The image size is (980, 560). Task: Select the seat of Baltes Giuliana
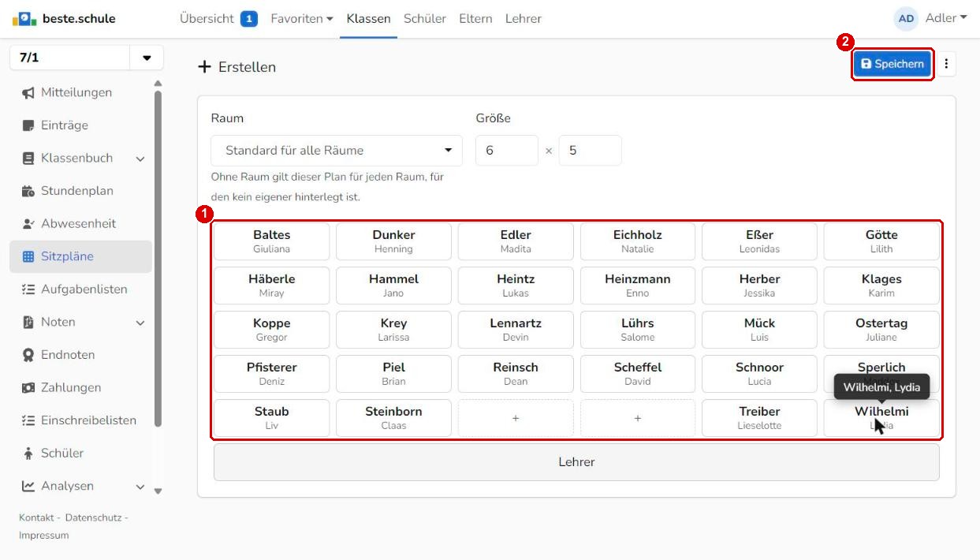[x=272, y=241]
